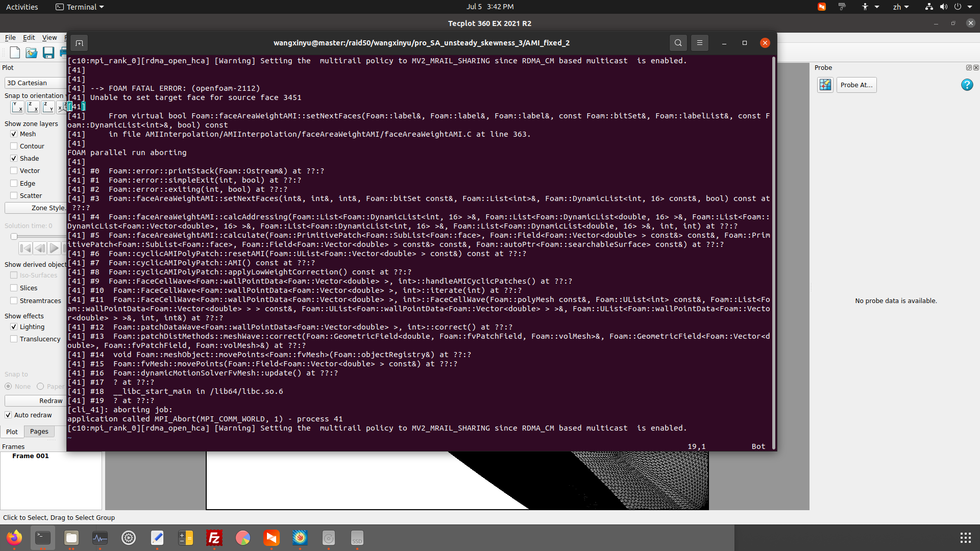The image size is (980, 551).
Task: Open the File menu in Tecplot
Action: coord(10,37)
